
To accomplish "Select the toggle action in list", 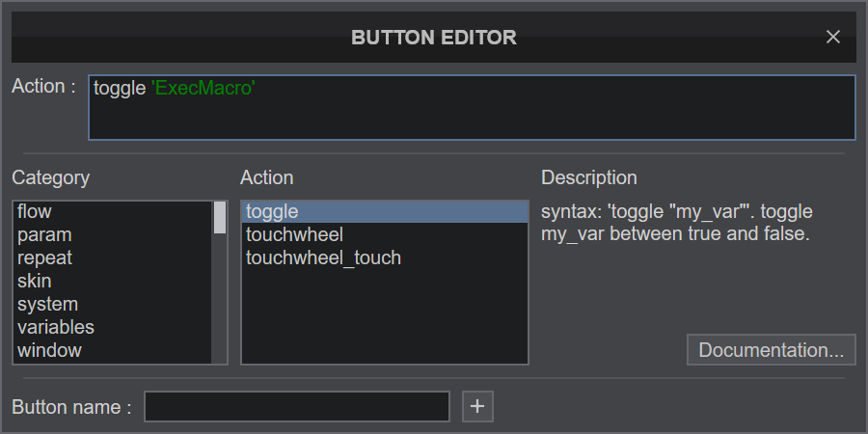I will [385, 211].
